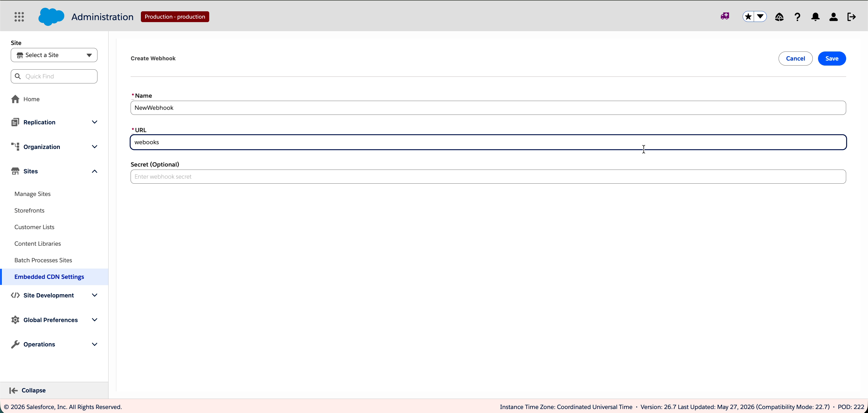
Task: Expand the Operations chevron
Action: (x=94, y=344)
